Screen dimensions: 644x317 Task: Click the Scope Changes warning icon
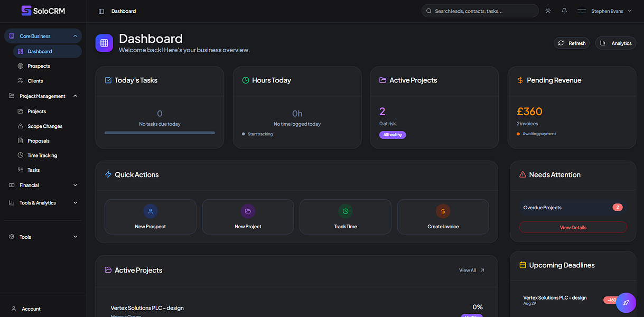21,126
